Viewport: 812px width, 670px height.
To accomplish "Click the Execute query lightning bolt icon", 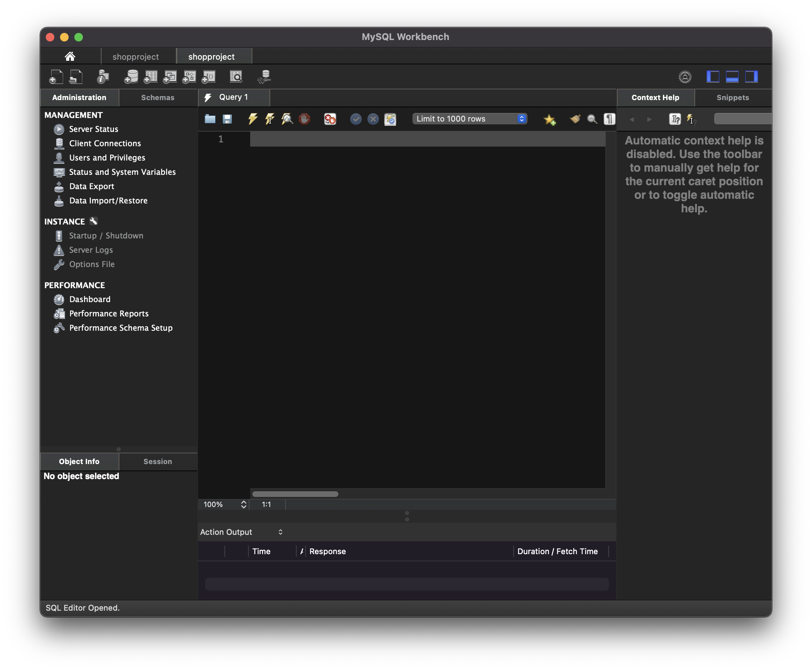I will (253, 119).
